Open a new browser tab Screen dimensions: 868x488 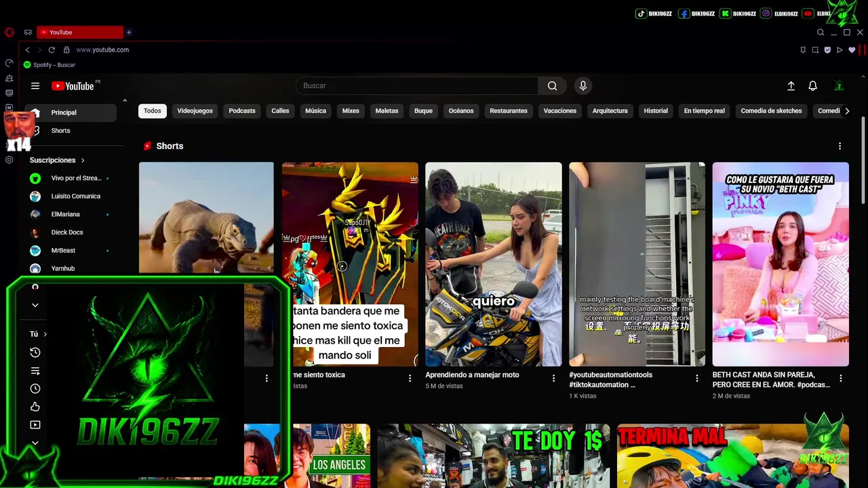pyautogui.click(x=128, y=32)
